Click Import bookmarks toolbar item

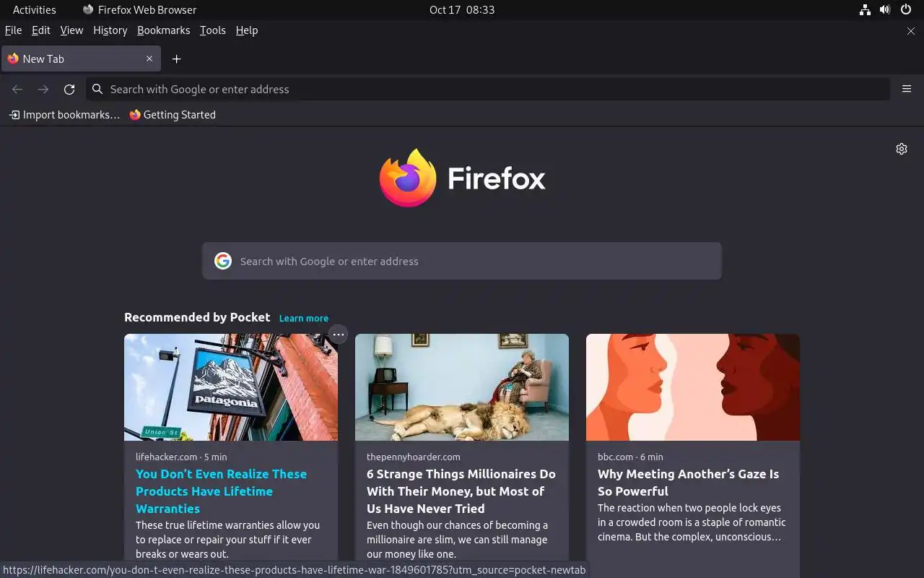click(64, 115)
